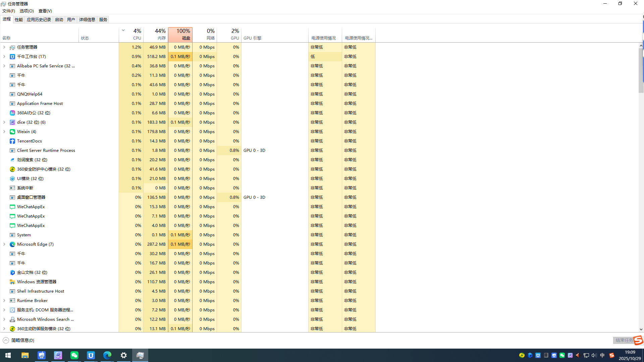Viewport: 644px width, 362px height.
Task: Sort processes by CPU column
Action: click(131, 35)
